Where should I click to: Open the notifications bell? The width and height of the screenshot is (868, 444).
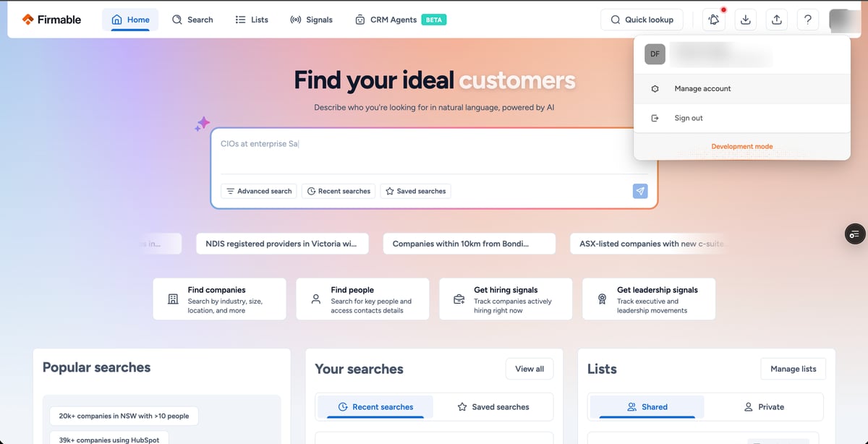click(x=715, y=20)
